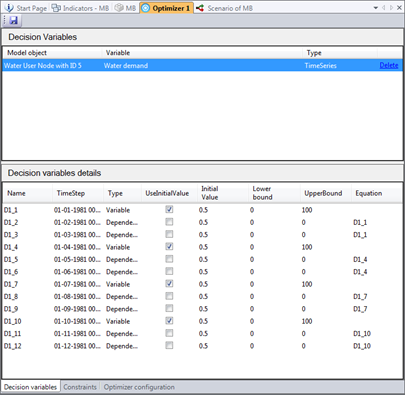Click the Name column header in details
Viewport: 405px width, 395px height.
[28, 193]
